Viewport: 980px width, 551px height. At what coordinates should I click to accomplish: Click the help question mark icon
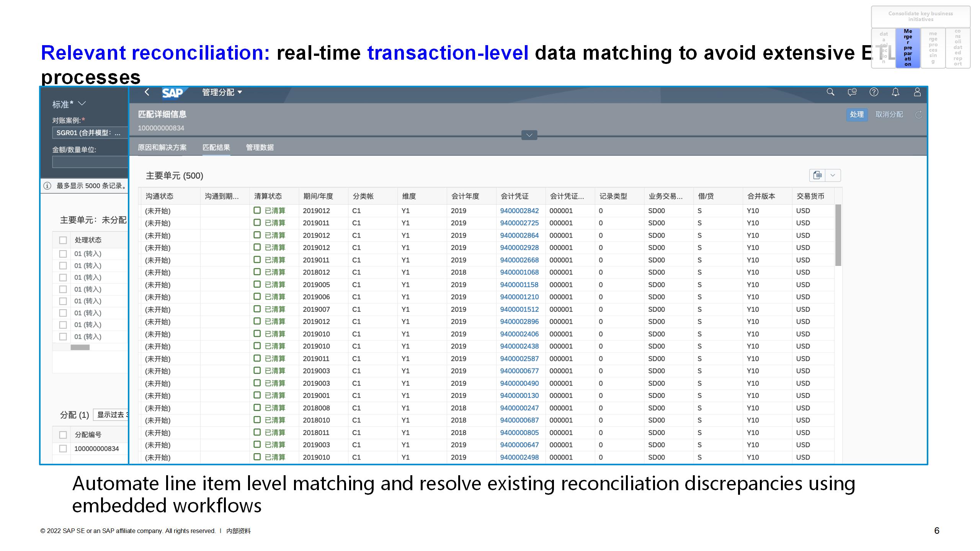[874, 92]
